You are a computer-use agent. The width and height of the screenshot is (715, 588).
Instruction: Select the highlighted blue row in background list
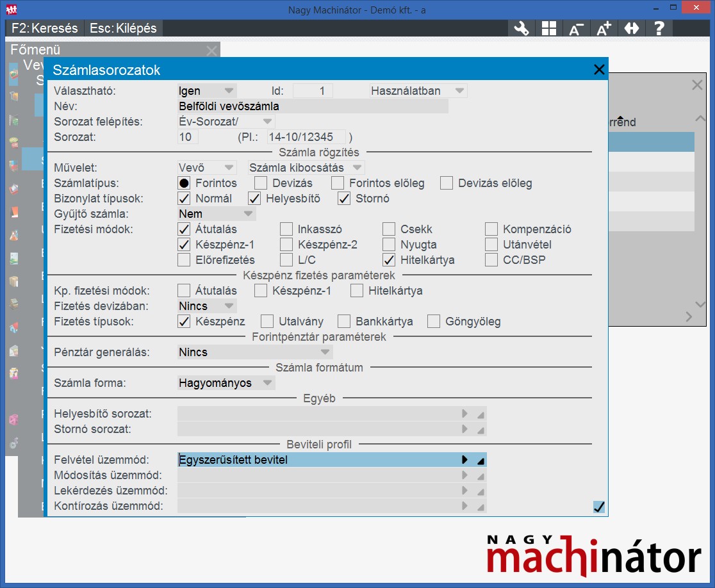point(652,142)
